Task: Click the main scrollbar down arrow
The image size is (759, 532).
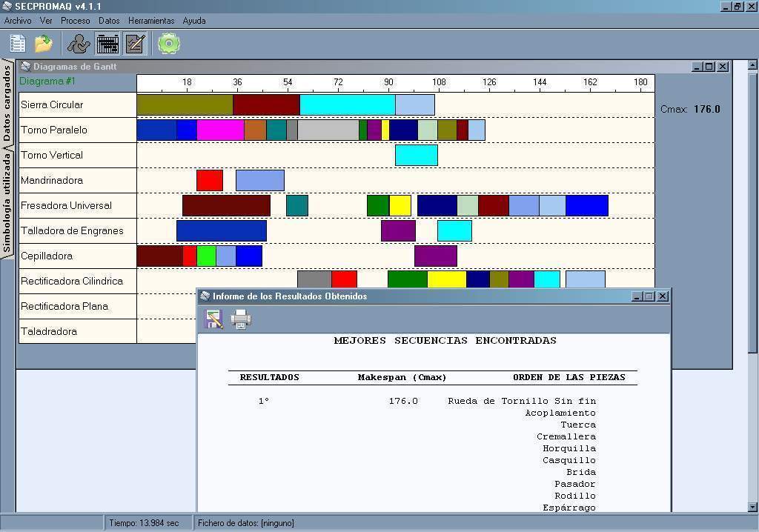Action: tap(752, 507)
